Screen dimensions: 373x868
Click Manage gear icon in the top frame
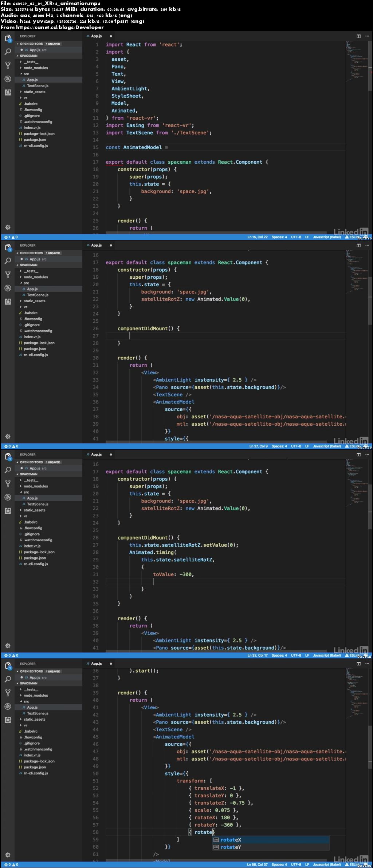coord(8,227)
